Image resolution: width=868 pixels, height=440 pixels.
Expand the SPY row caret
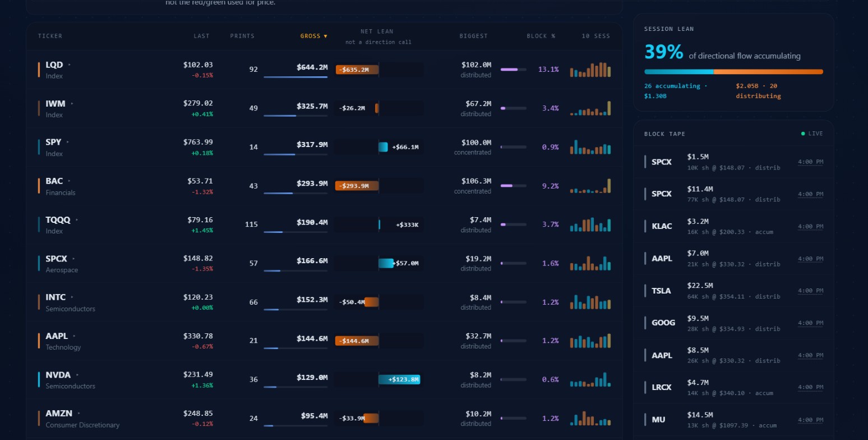68,143
